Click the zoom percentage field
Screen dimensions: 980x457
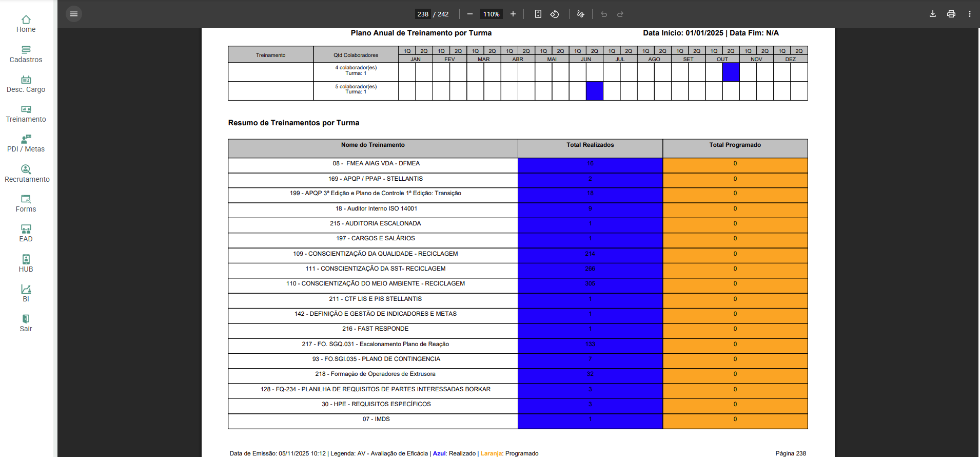[x=491, y=14]
